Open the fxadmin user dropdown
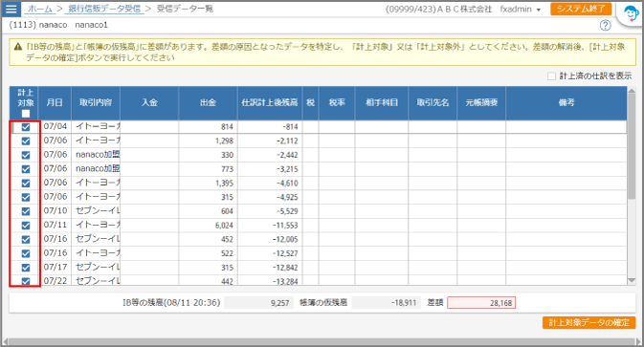This screenshot has height=347, width=644. tap(520, 9)
